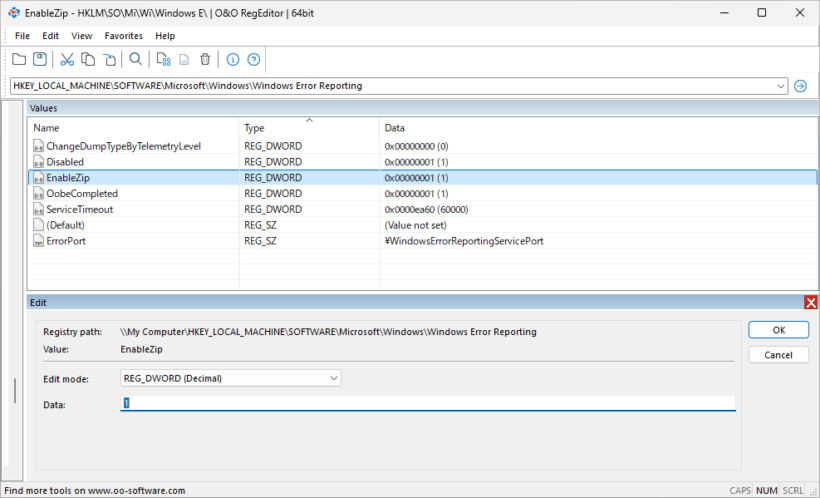
Task: Open search with the magnifier icon
Action: pos(135,59)
